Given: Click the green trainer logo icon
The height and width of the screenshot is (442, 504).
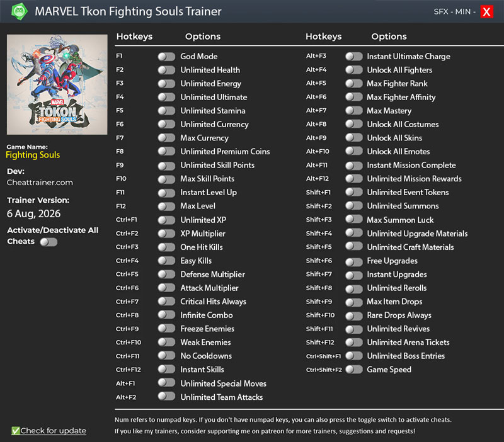Looking at the screenshot, I should 20,11.
